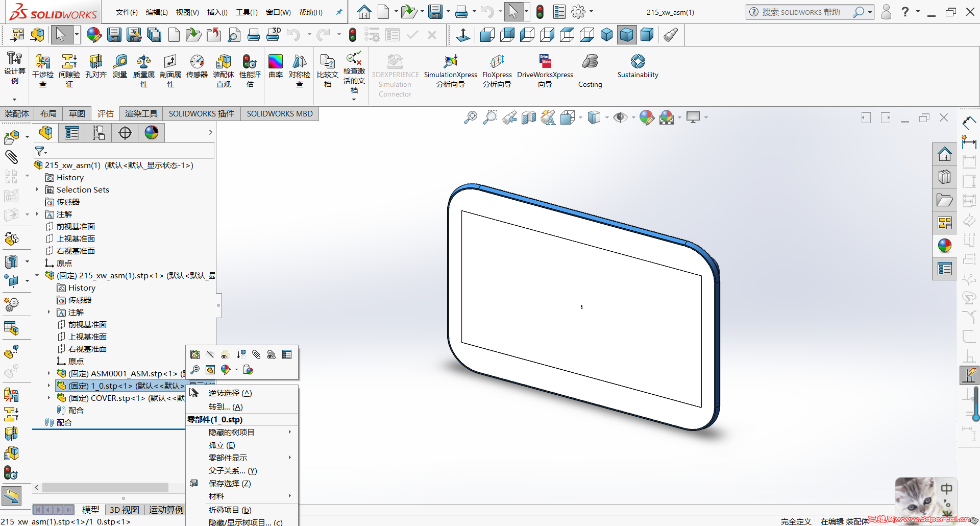Click the FeatureManager filter field
The width and height of the screenshot is (980, 526).
(124, 151)
